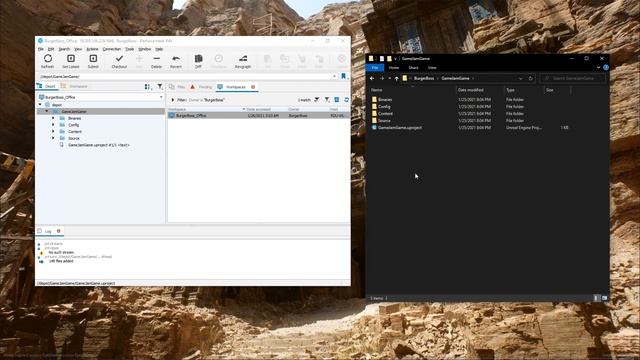Click the Refresh toolbar icon in P4V
The height and width of the screenshot is (360, 640).
tap(47, 59)
